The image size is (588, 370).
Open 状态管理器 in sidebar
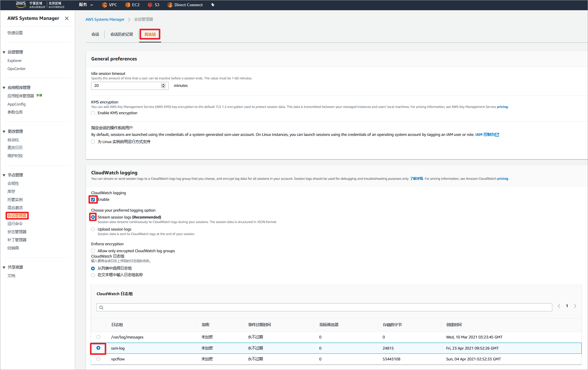coord(17,232)
